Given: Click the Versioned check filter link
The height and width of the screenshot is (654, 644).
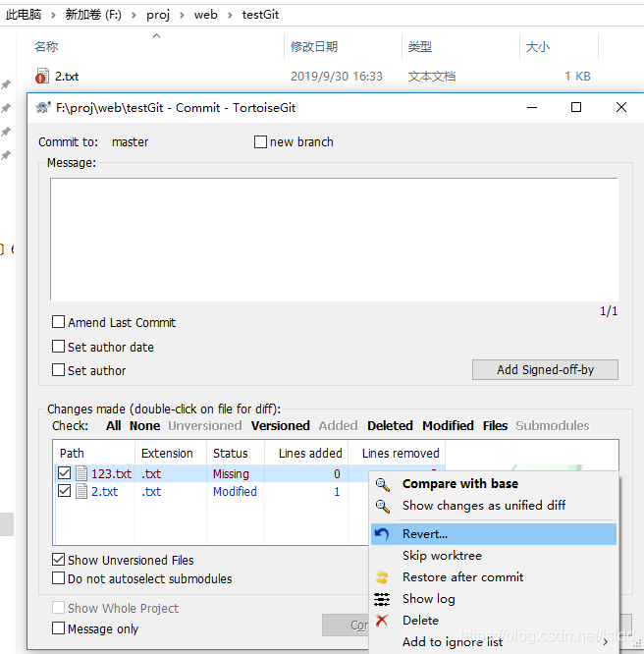Looking at the screenshot, I should [x=281, y=426].
